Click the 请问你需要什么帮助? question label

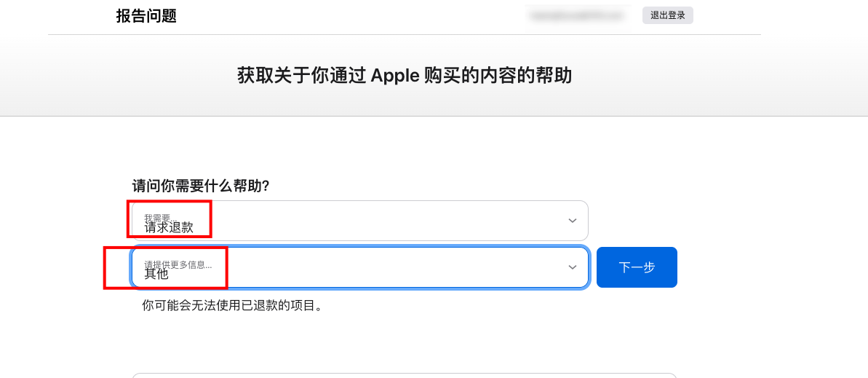pyautogui.click(x=201, y=186)
